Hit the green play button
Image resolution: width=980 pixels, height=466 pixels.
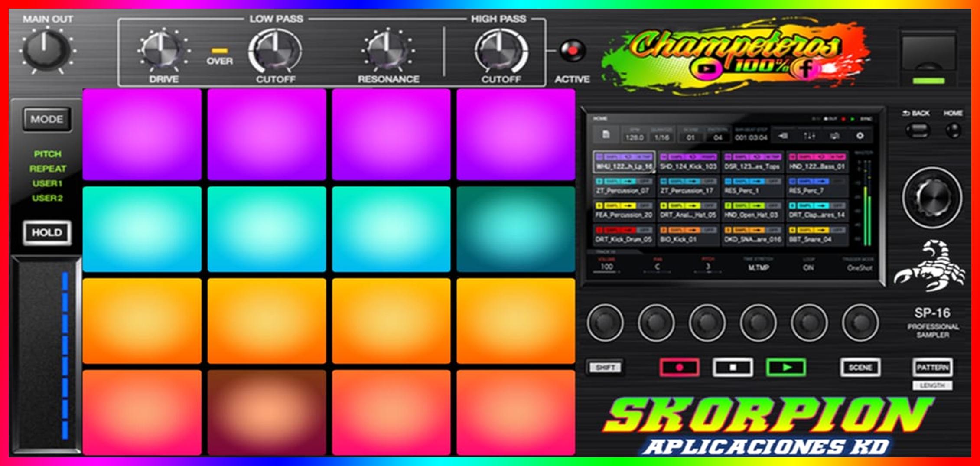pos(786,368)
